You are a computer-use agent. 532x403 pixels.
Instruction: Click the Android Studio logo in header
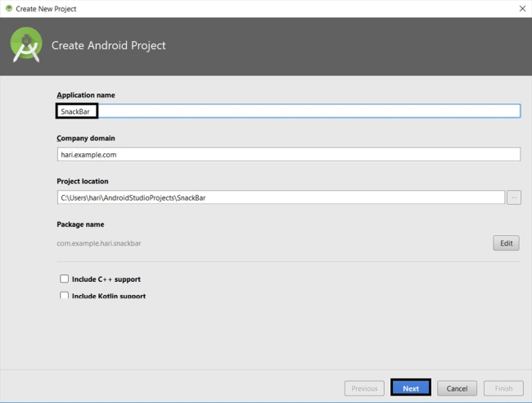pos(26,45)
